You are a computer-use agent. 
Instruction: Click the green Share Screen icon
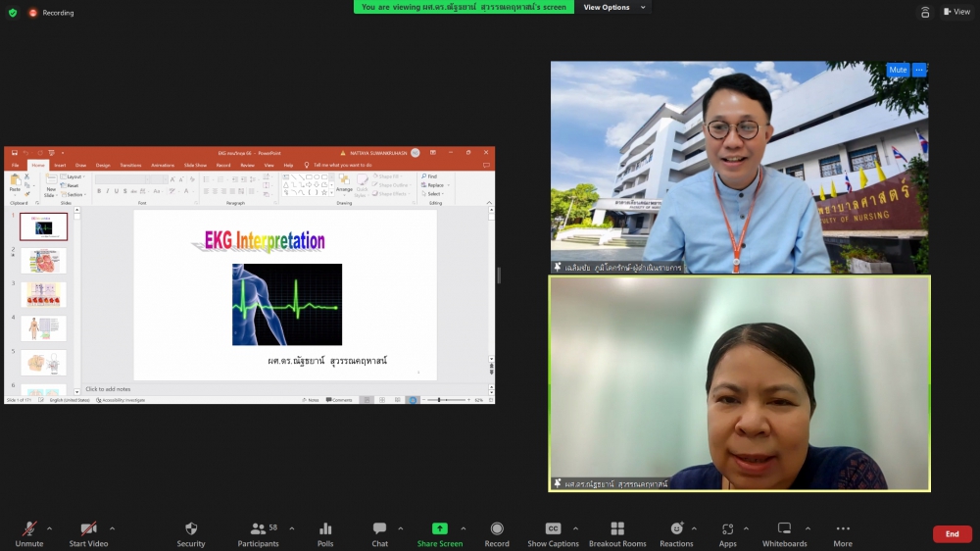[440, 529]
